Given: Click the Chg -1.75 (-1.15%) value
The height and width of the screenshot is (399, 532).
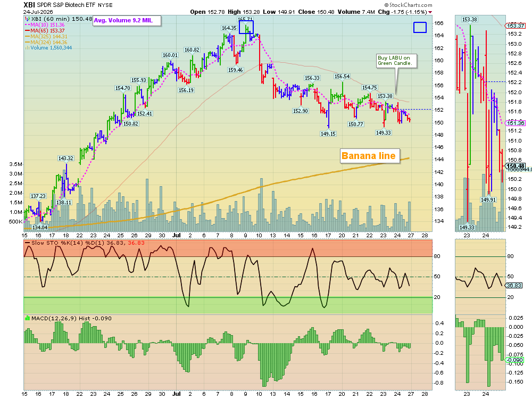Looking at the screenshot, I should (x=402, y=12).
